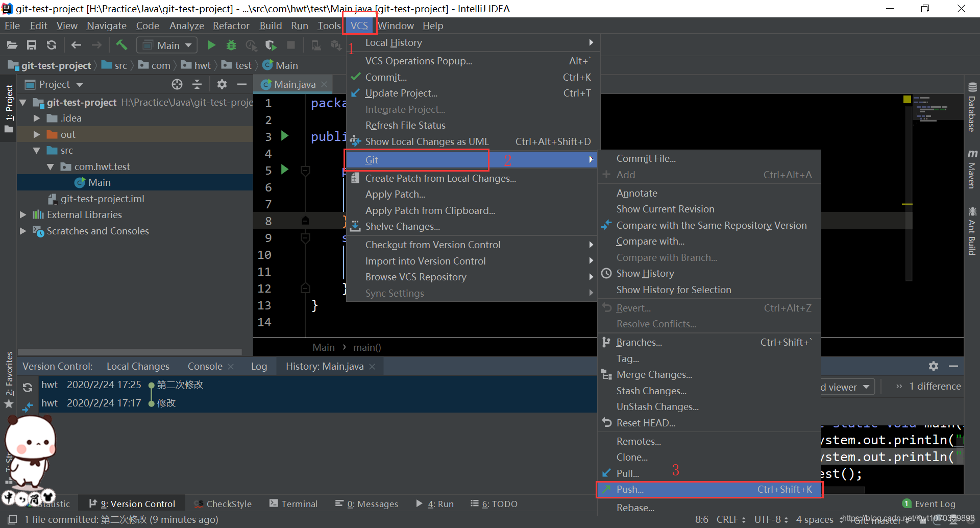Change CRLF line separator in status bar
Image resolution: width=980 pixels, height=528 pixels.
click(731, 519)
